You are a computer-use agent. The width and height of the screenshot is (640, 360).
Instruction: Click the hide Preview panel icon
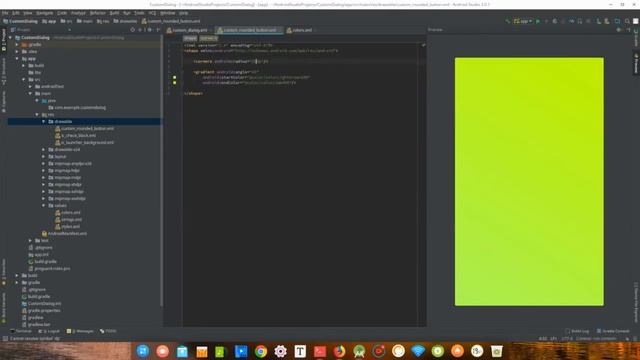coord(628,30)
